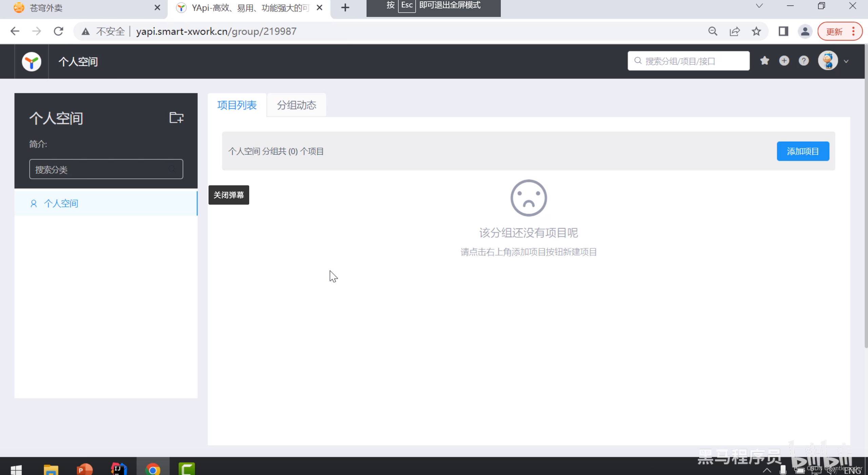Open IntelliJ IDEA from the taskbar
Viewport: 868px width, 475px height.
[118, 469]
